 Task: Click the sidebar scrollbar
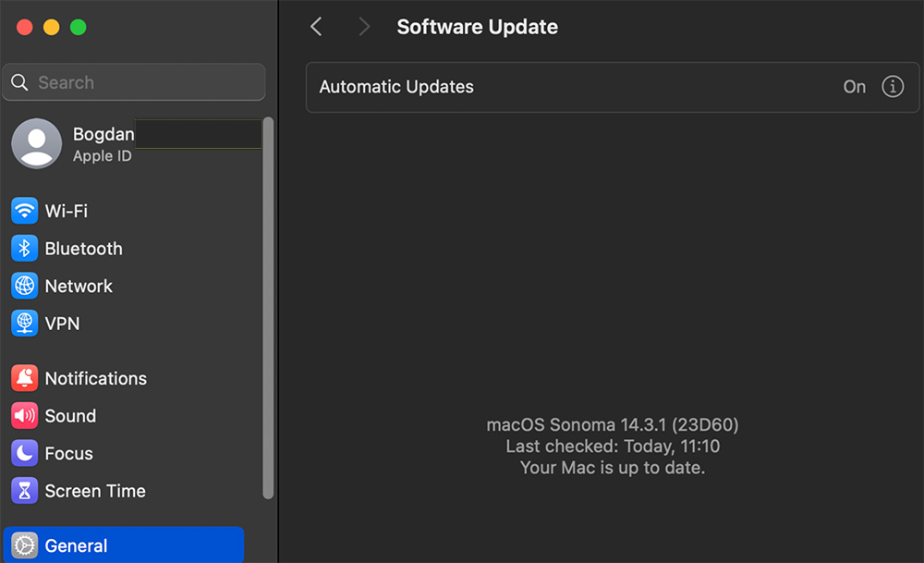pos(268,308)
